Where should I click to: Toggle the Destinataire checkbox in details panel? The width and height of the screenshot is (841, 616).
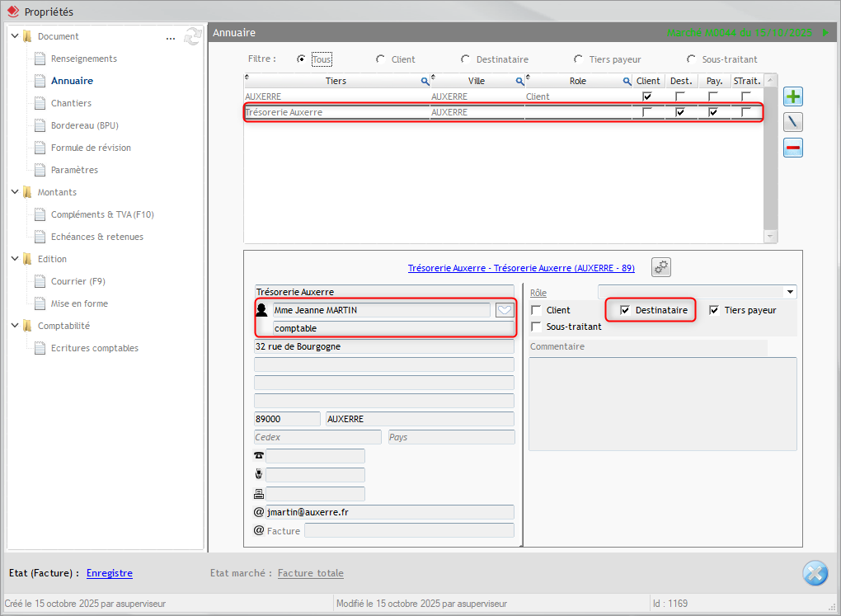click(x=625, y=310)
